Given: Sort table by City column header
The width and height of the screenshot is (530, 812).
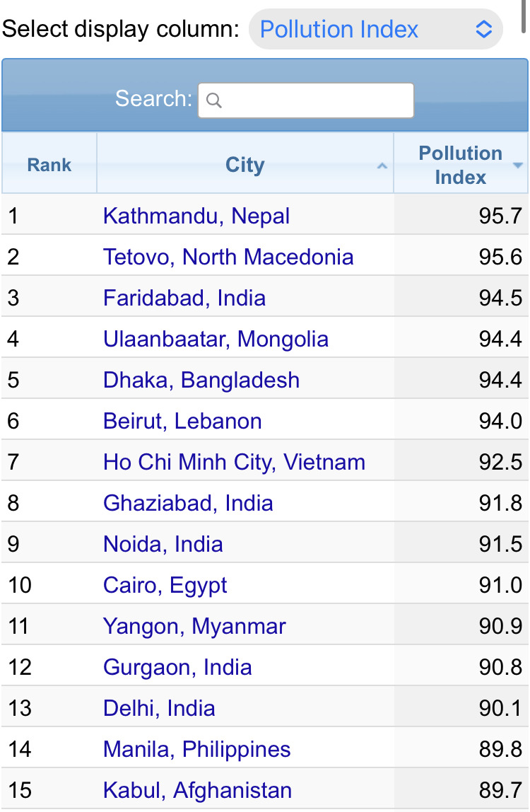Looking at the screenshot, I should coord(245,165).
